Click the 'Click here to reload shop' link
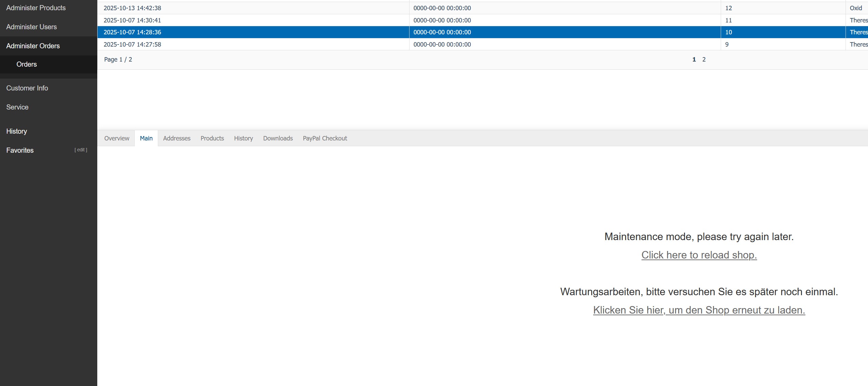The image size is (868, 386). 699,255
